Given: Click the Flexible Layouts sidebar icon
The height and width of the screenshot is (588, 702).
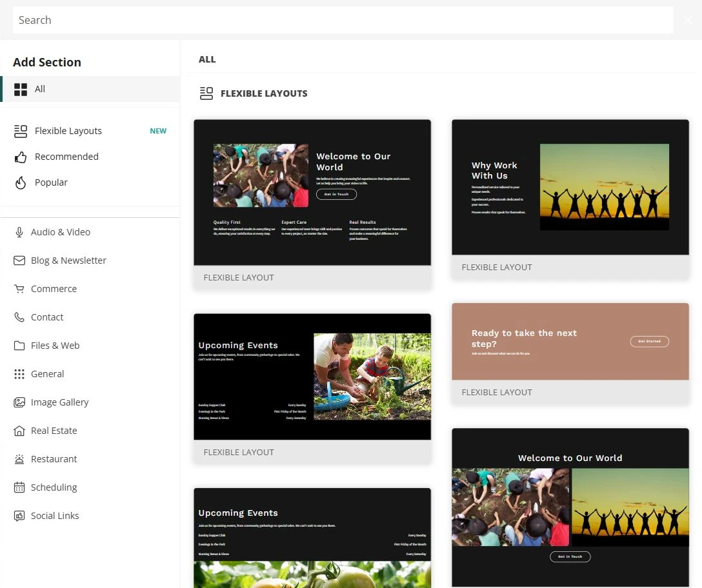Looking at the screenshot, I should tap(21, 131).
